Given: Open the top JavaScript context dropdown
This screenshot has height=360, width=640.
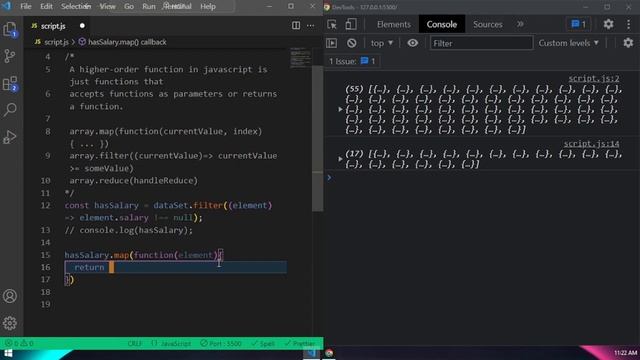Looking at the screenshot, I should click(x=382, y=43).
